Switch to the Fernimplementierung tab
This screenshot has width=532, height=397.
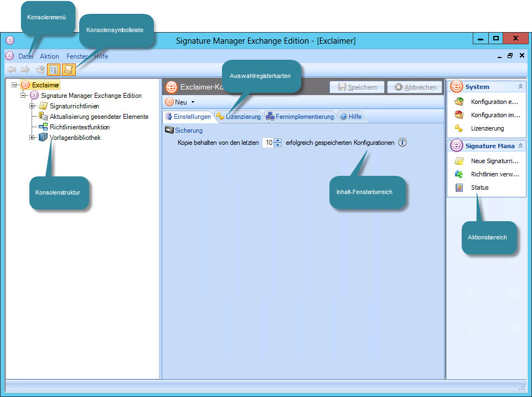[x=300, y=117]
